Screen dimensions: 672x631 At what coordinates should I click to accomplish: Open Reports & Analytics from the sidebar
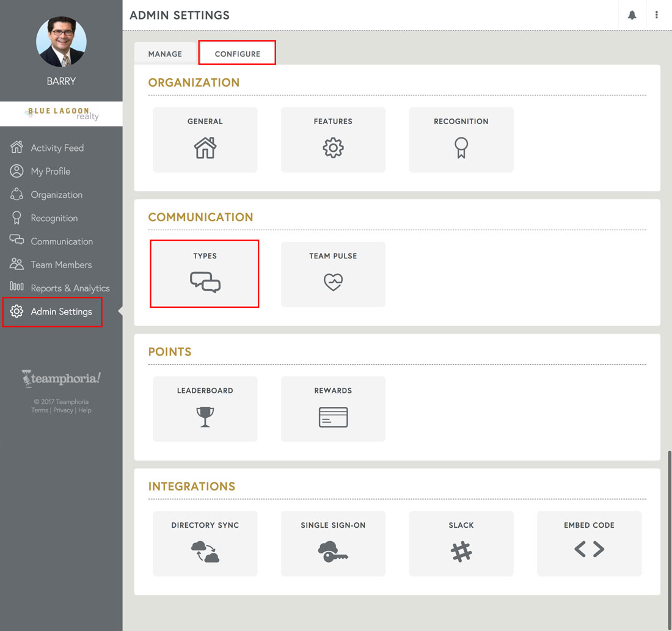coord(70,288)
